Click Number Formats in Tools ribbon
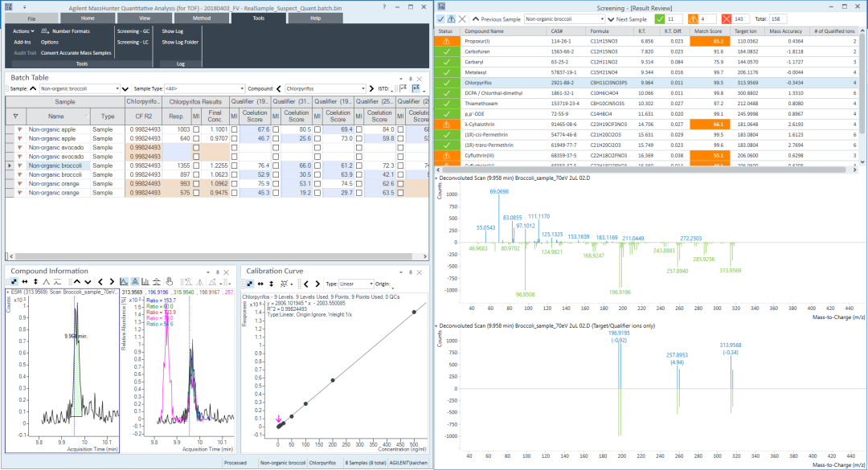The width and height of the screenshot is (868, 470). coord(65,31)
